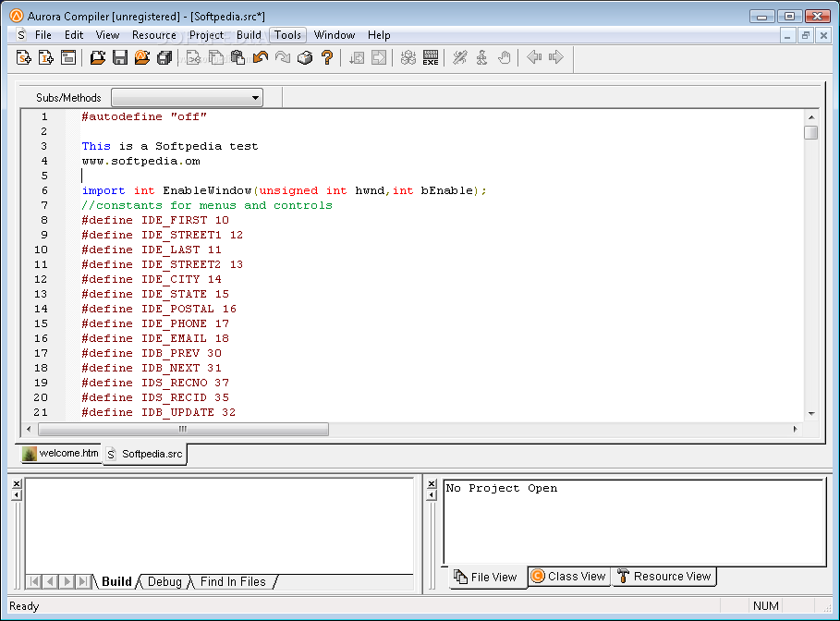The image size is (840, 621).
Task: Click the next-tab navigation arrow in output pane
Action: 67,581
